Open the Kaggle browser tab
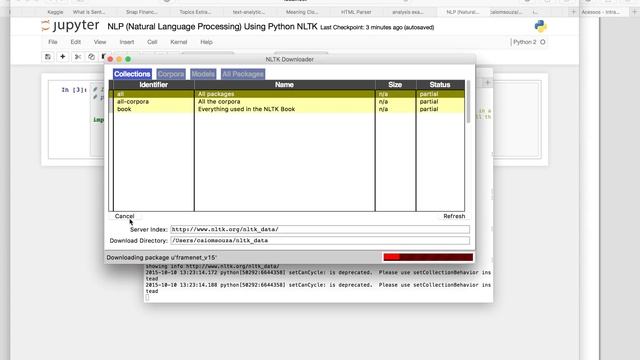This screenshot has height=360, width=640. 55,12
